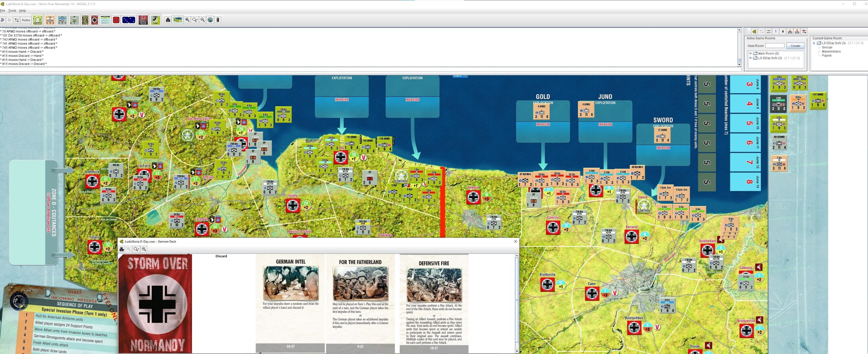Select the For the Fatherland card

(x=360, y=303)
